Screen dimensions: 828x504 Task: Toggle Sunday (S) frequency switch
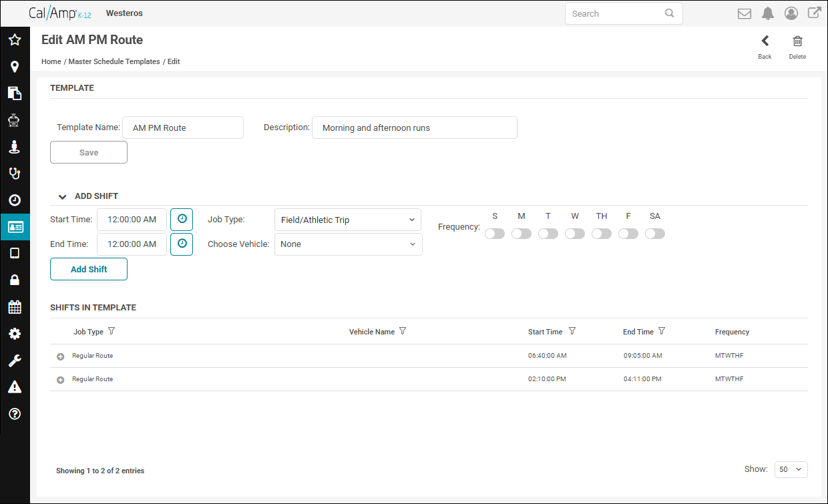click(x=495, y=234)
